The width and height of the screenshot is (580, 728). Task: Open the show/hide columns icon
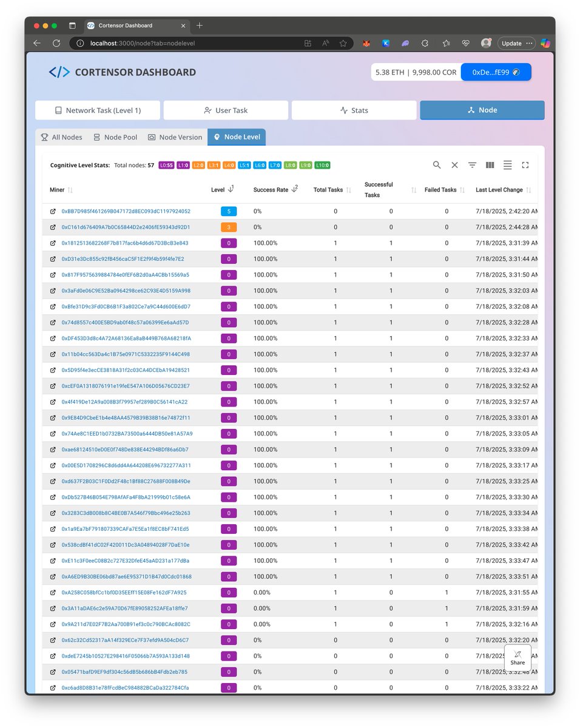pyautogui.click(x=490, y=165)
